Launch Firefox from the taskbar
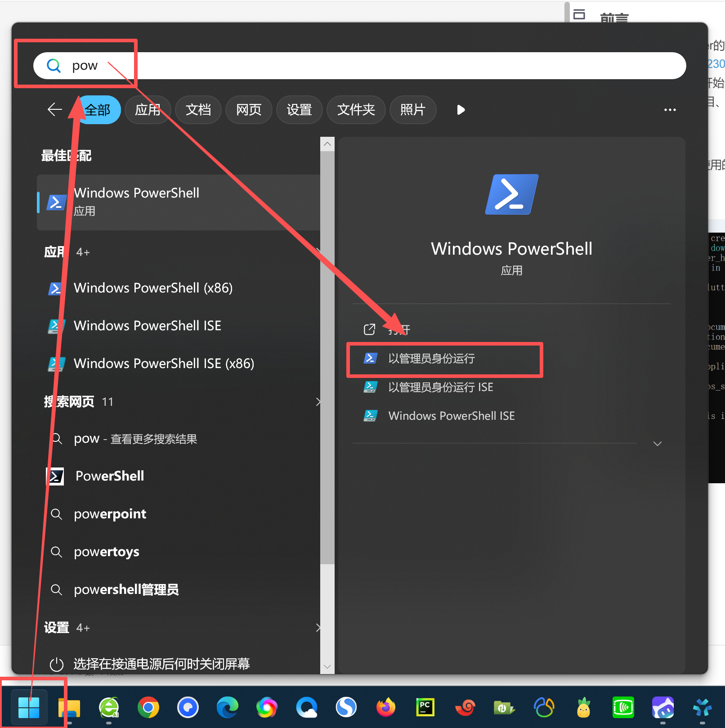The width and height of the screenshot is (725, 728). click(x=386, y=708)
